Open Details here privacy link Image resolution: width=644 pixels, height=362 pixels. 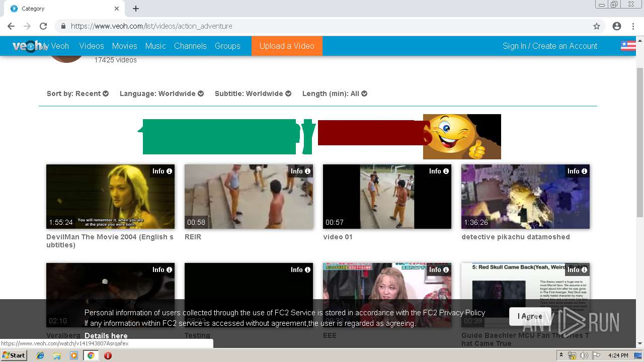pyautogui.click(x=106, y=336)
